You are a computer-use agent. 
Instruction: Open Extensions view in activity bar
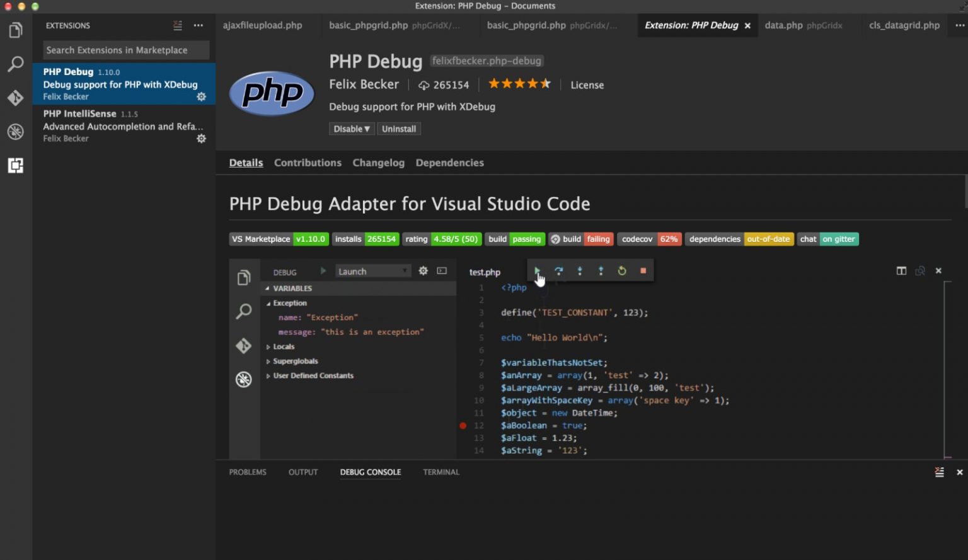point(16,166)
